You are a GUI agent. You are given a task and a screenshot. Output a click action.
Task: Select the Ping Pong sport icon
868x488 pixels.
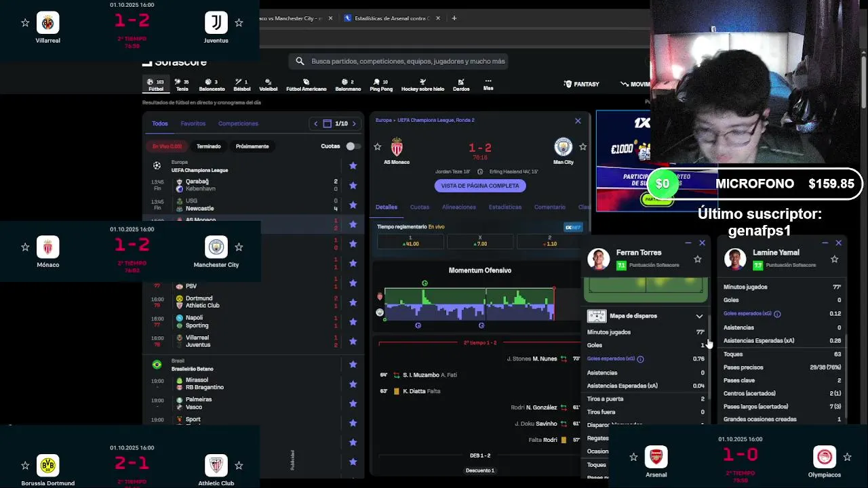click(381, 85)
